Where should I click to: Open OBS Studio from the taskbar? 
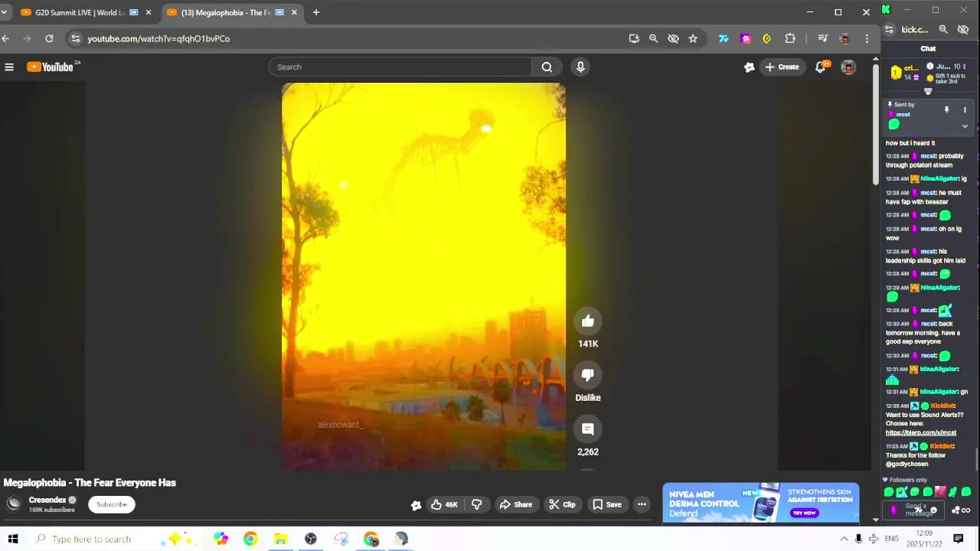click(311, 539)
